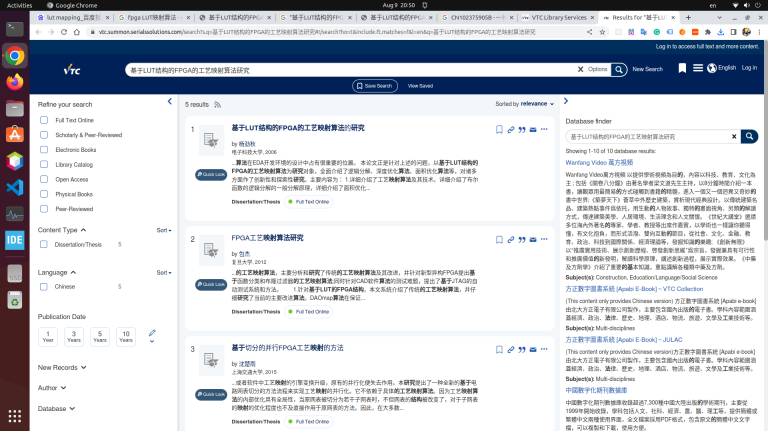Enable the Peer-Reviewed checkbox

[x=44, y=209]
